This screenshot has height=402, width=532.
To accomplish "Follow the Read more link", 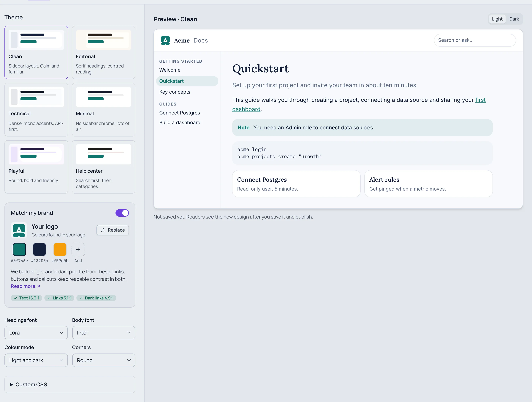I will coord(26,286).
